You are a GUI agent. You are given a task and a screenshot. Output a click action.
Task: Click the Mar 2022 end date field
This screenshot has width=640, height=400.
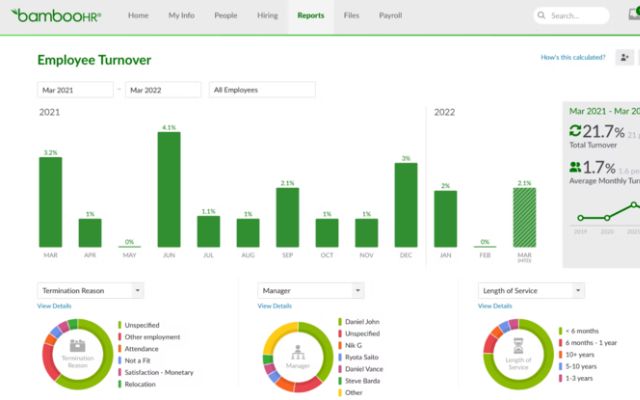click(163, 90)
